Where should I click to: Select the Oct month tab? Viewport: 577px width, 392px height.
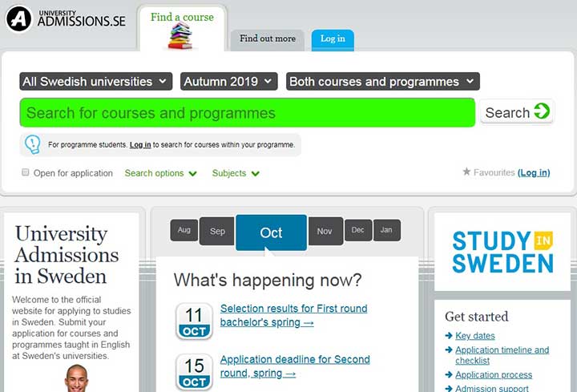271,232
